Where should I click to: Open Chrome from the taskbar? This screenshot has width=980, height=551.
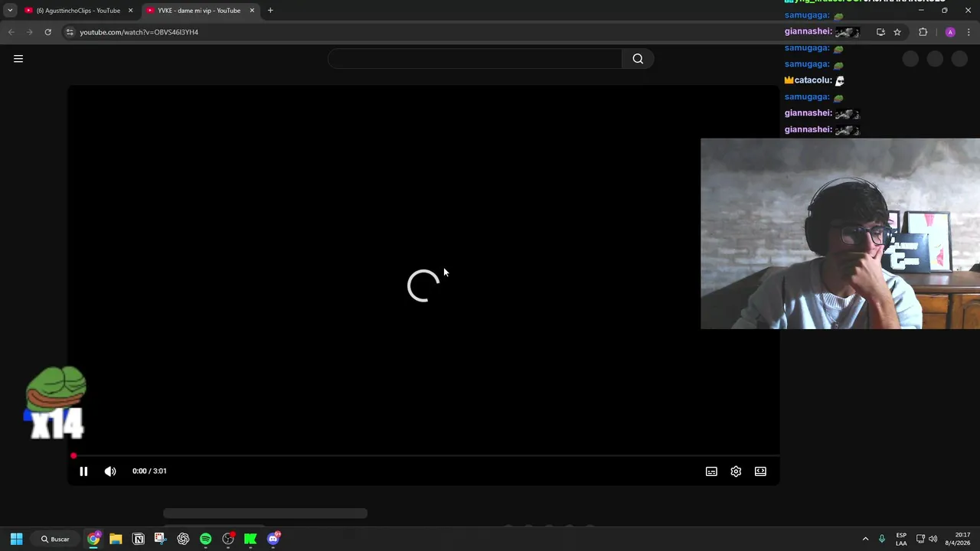point(93,539)
